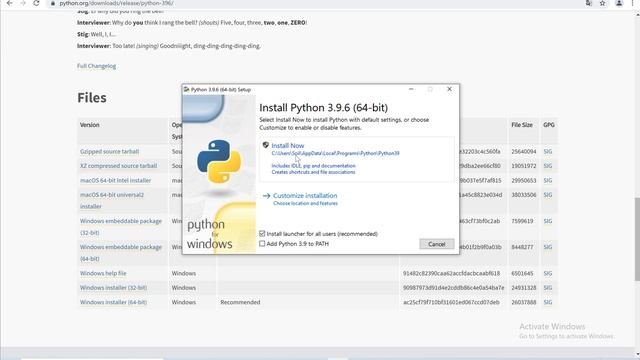The width and height of the screenshot is (640, 360).
Task: Click SIG link for XZ compressed tarball
Action: point(548,166)
